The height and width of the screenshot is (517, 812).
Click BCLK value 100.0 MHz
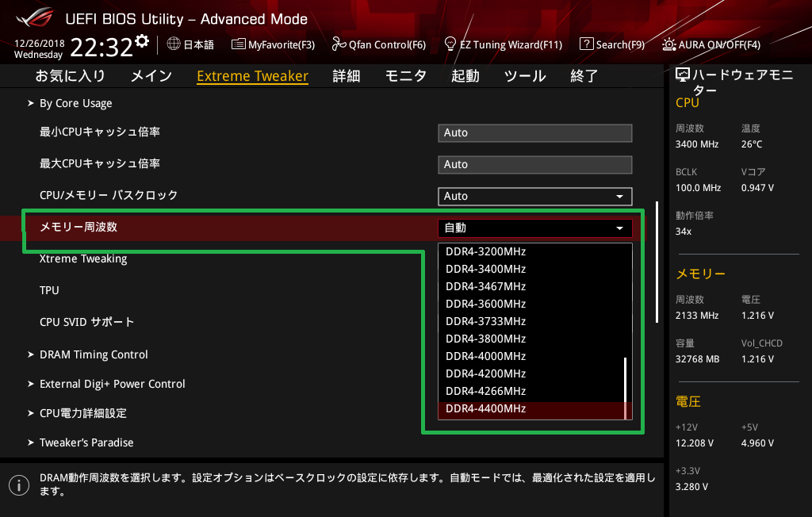[x=698, y=188]
